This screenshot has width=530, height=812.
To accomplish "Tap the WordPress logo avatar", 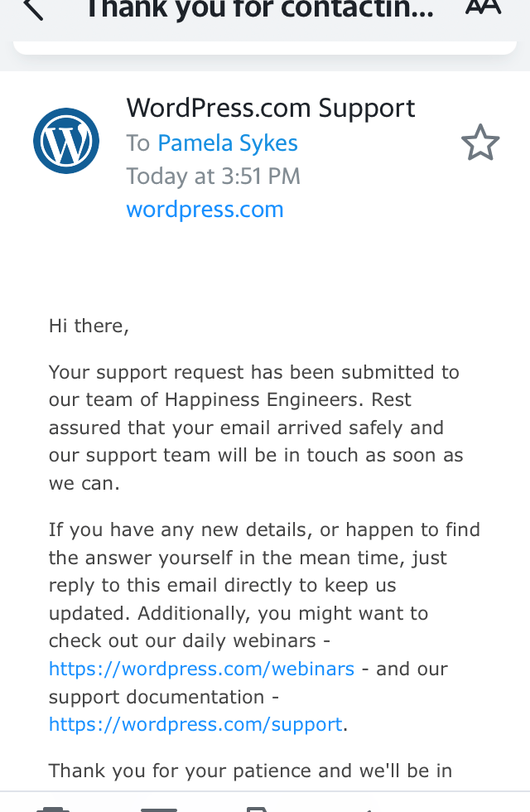I will 66,141.
